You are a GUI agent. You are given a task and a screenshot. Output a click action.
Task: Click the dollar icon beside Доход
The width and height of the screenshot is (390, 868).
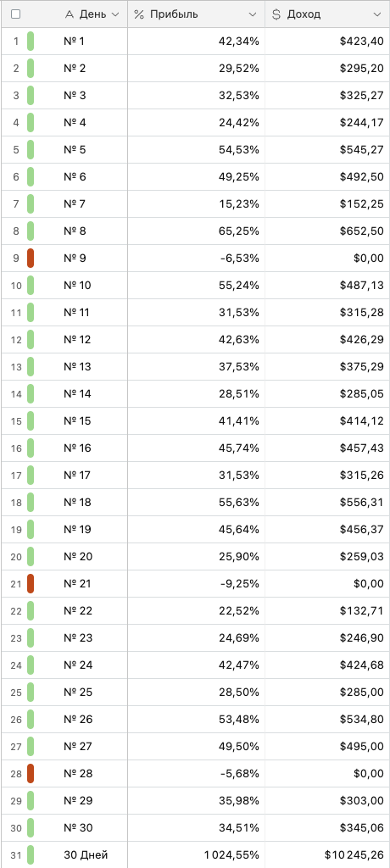point(276,14)
